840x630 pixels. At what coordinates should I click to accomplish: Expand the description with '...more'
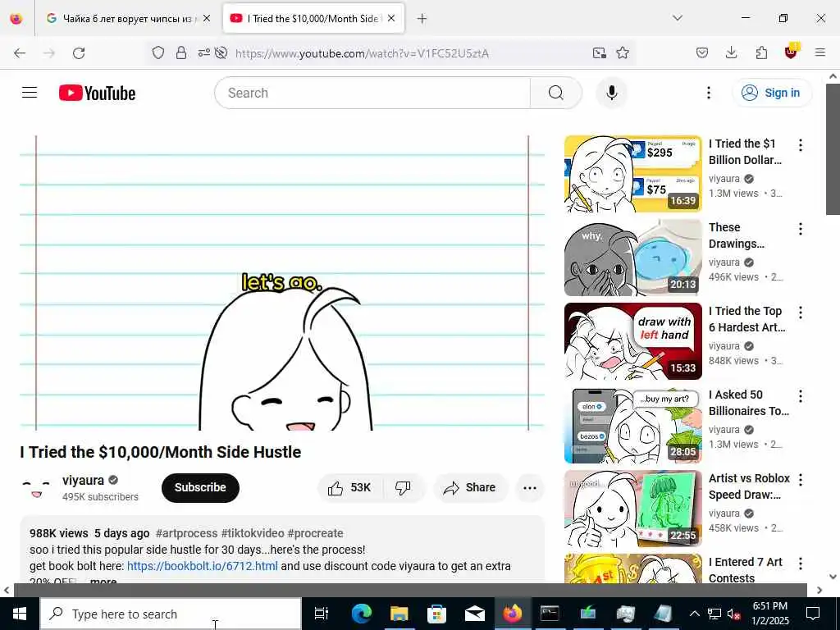103,582
